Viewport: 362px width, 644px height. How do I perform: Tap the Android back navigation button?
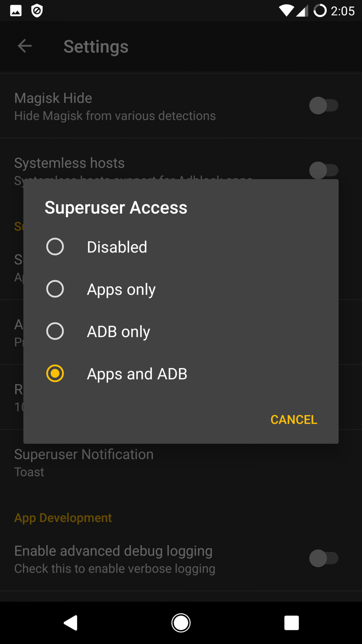pyautogui.click(x=71, y=623)
